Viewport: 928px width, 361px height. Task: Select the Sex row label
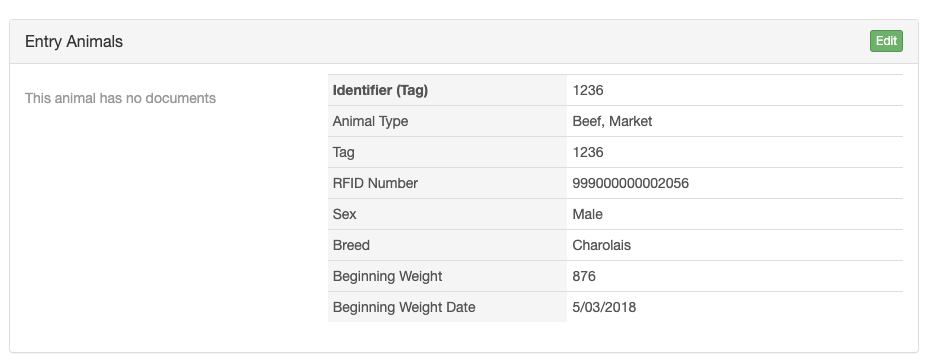click(x=344, y=214)
